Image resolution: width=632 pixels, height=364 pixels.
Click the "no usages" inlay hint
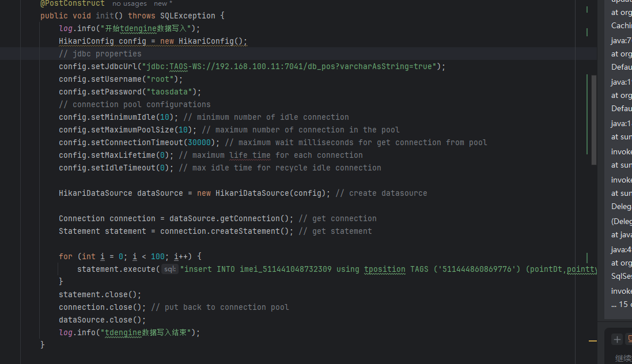coord(130,3)
